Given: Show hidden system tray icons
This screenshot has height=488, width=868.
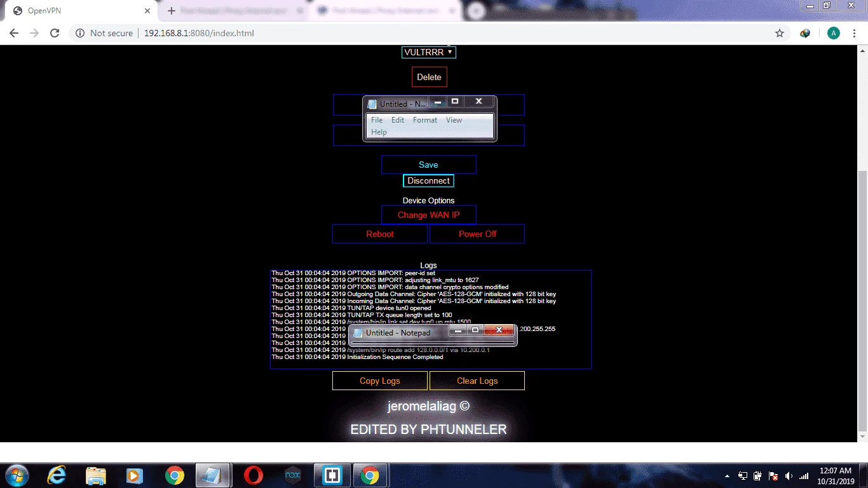Looking at the screenshot, I should pyautogui.click(x=728, y=476).
